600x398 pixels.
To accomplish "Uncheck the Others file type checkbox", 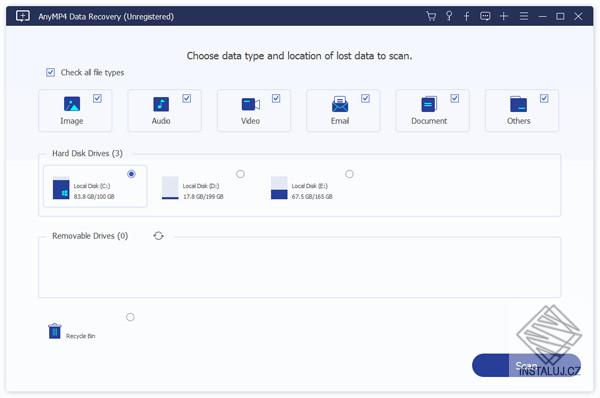I will point(544,98).
